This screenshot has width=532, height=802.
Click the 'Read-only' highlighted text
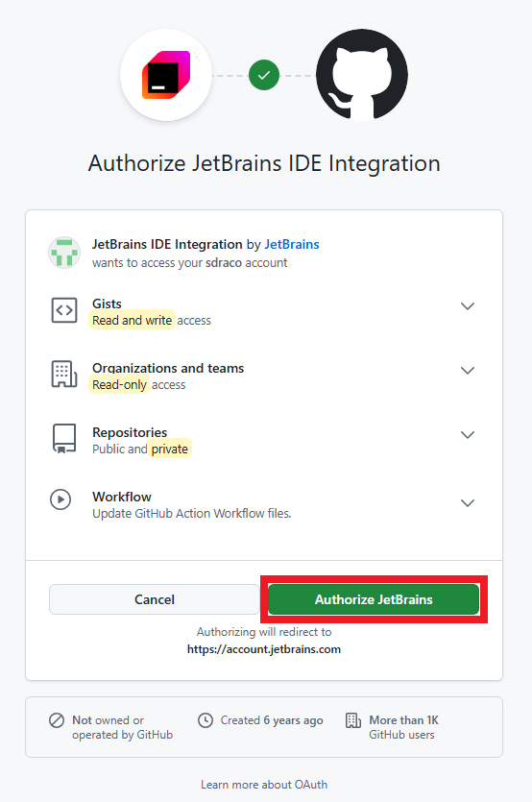(119, 384)
